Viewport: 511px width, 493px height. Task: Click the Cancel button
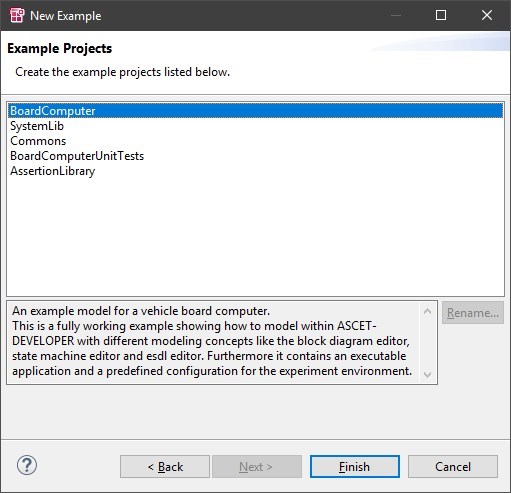pyautogui.click(x=453, y=467)
